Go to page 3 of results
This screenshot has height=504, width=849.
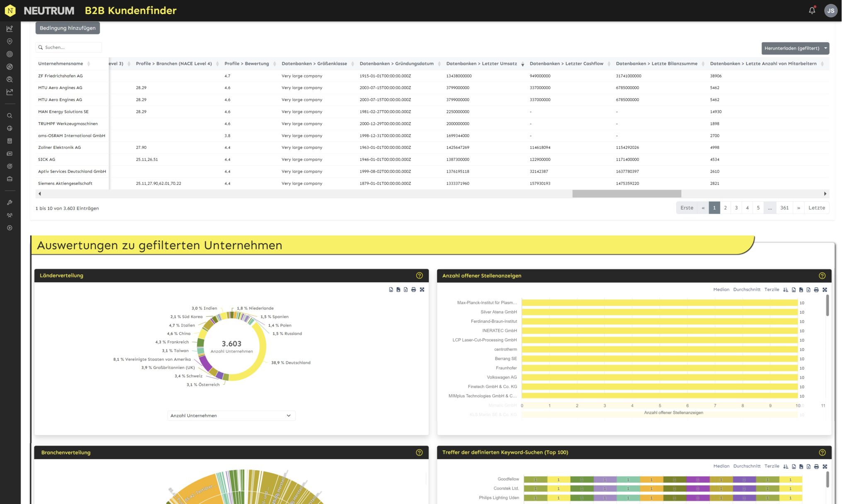(x=736, y=208)
